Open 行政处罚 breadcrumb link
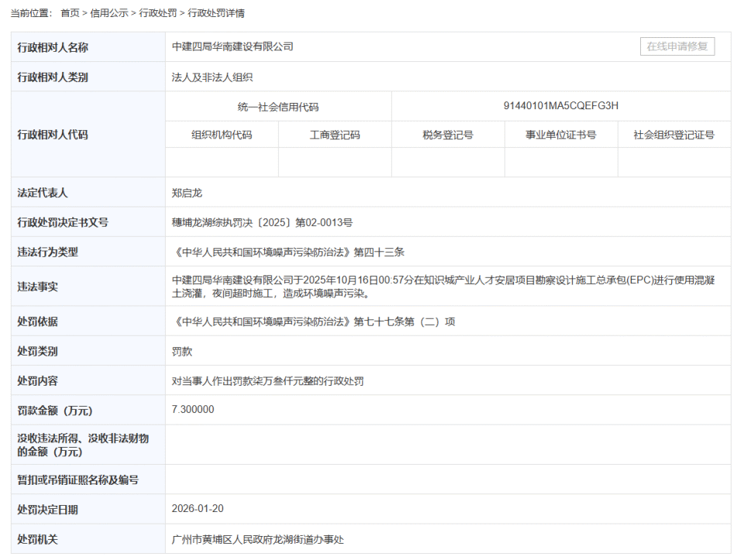 coord(158,13)
